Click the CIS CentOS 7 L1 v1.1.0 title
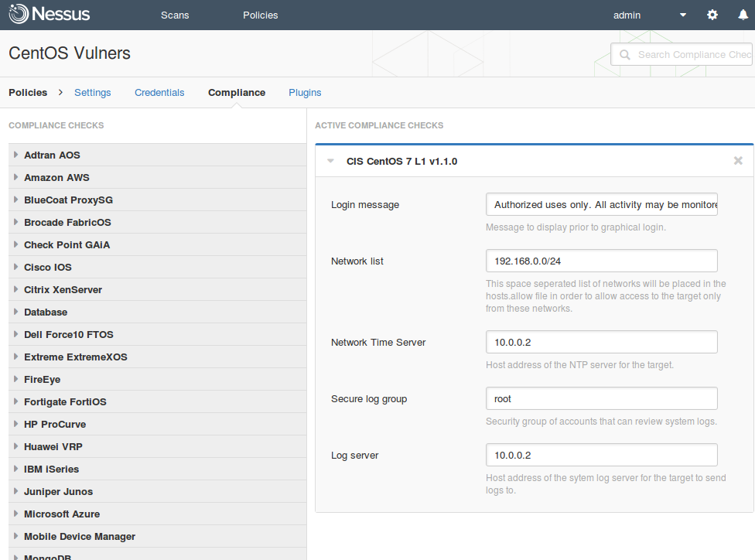This screenshot has height=560, width=755. click(402, 162)
